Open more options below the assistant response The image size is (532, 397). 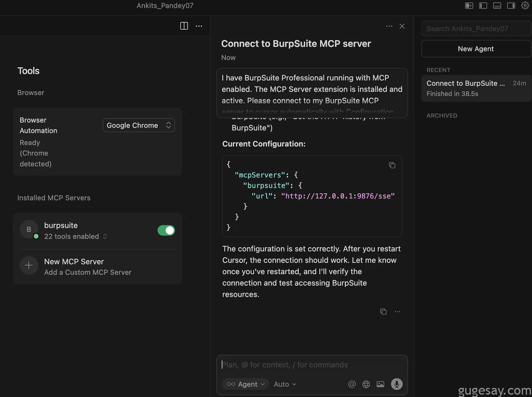[x=397, y=312]
